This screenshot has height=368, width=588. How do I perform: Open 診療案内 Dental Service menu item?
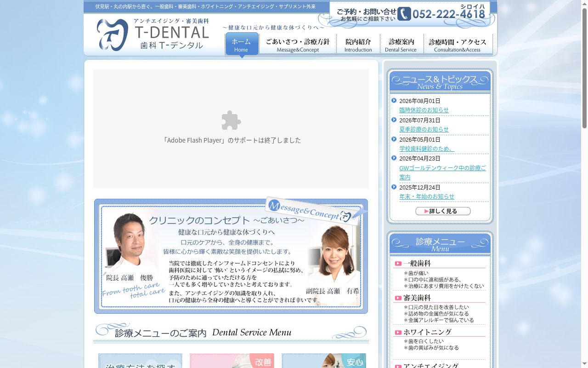click(x=401, y=45)
